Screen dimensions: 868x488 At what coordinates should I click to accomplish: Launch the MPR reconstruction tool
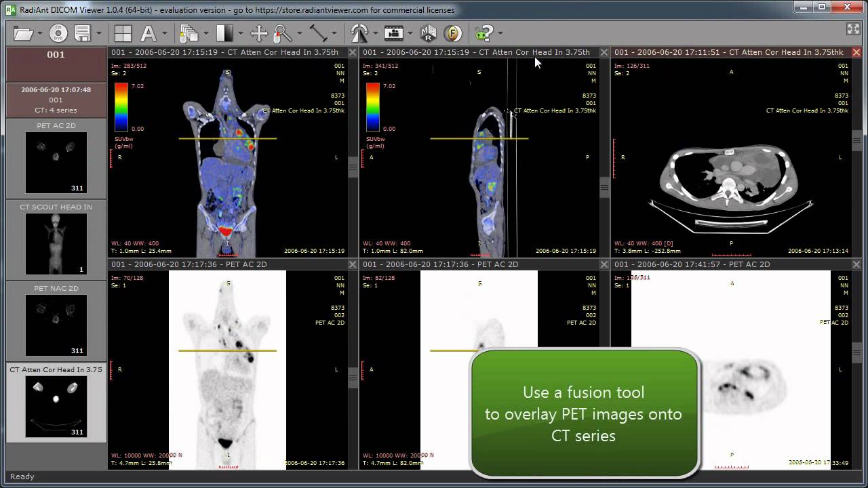tap(429, 33)
